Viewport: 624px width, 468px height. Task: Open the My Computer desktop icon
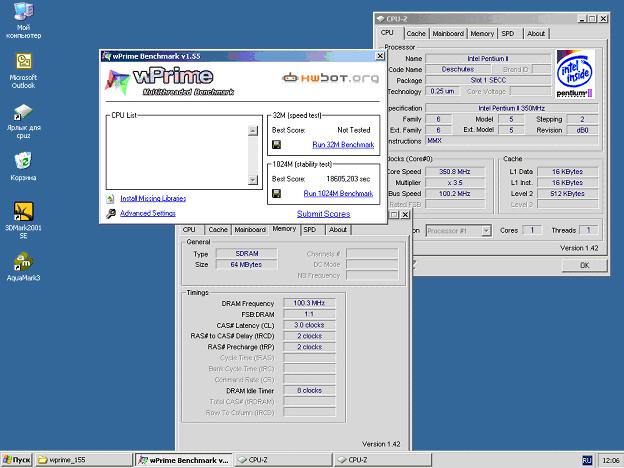23,20
